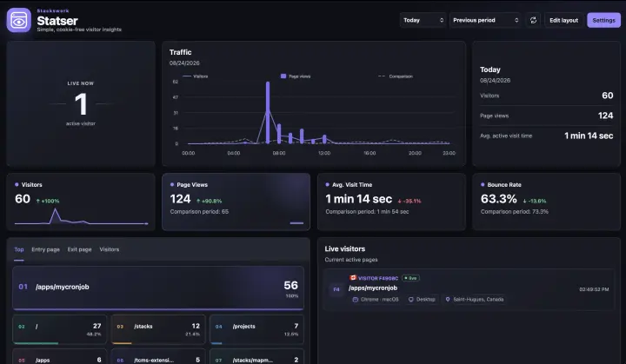Switch to the Top pages tab

(19, 249)
